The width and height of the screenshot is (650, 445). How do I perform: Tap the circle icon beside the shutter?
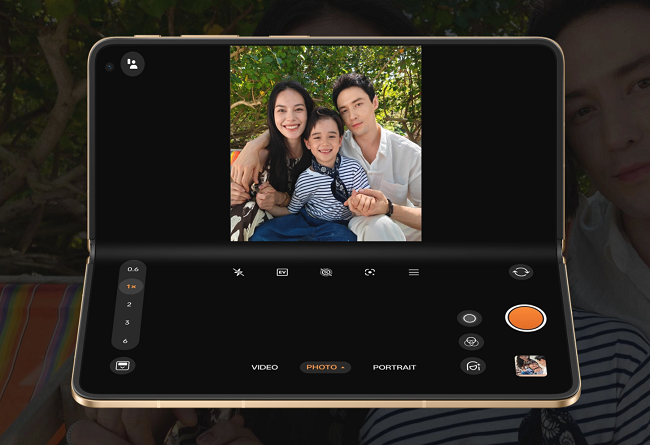tap(469, 318)
